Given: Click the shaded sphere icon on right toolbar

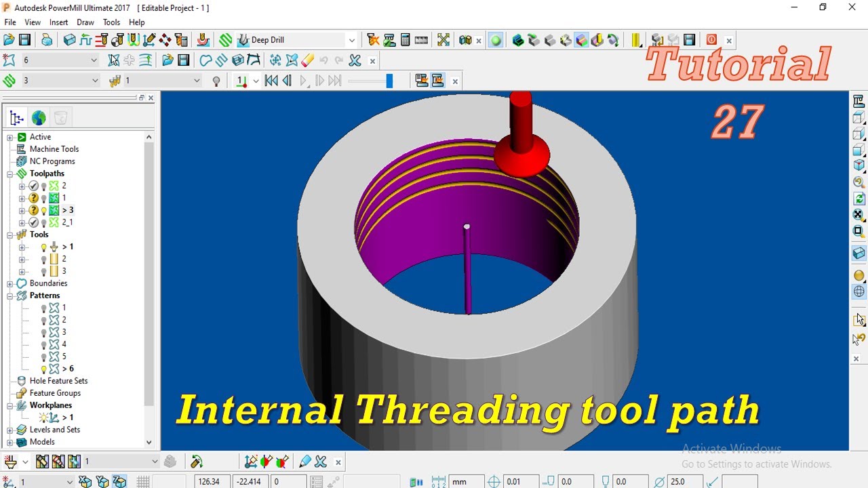Looking at the screenshot, I should (859, 275).
